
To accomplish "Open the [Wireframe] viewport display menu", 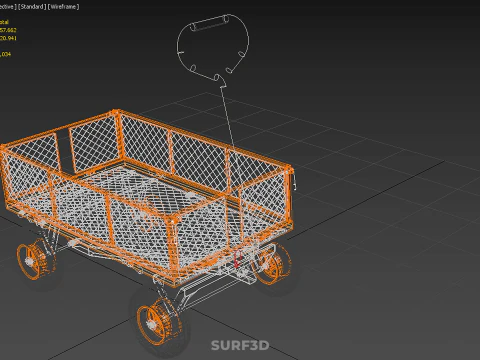I will coord(63,7).
